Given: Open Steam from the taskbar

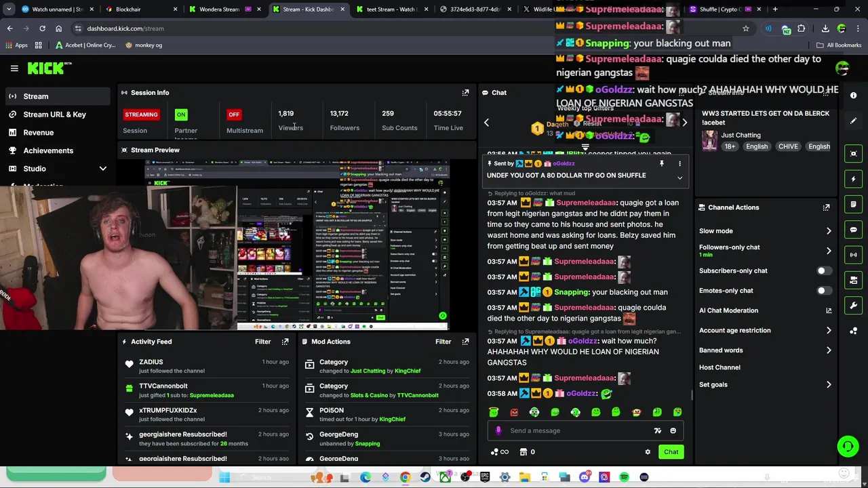Looking at the screenshot, I should (425, 477).
